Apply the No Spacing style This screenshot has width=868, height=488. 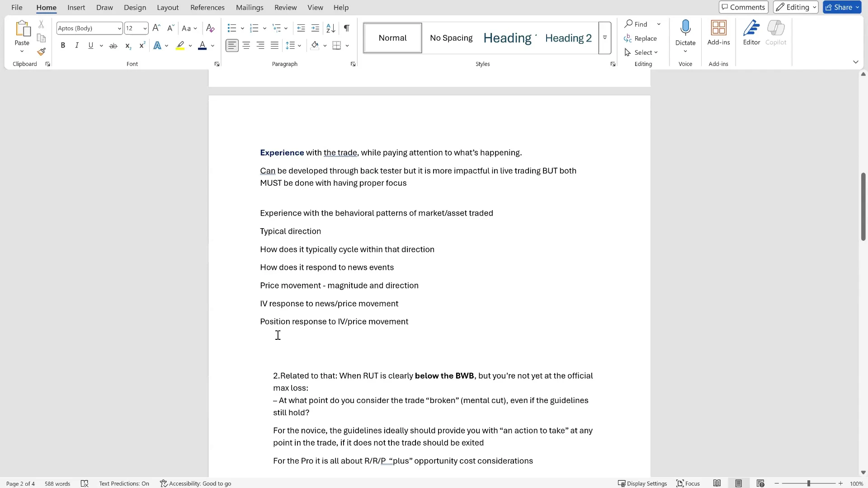click(x=451, y=38)
